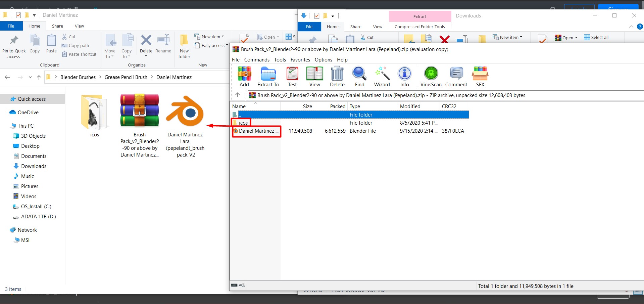
Task: Open the WinRAR Tools menu
Action: coord(280,60)
